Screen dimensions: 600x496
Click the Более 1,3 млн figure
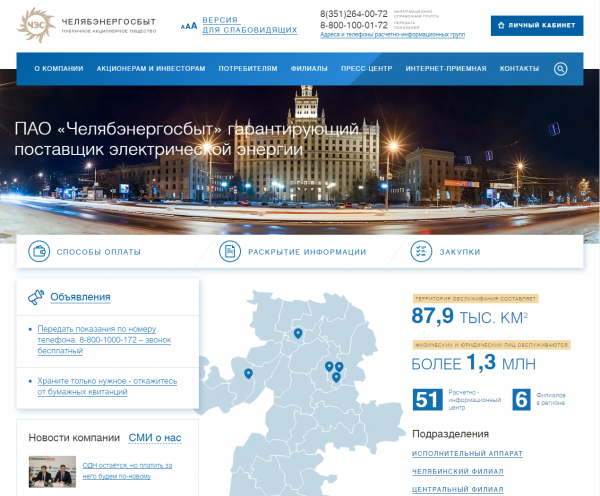(473, 363)
